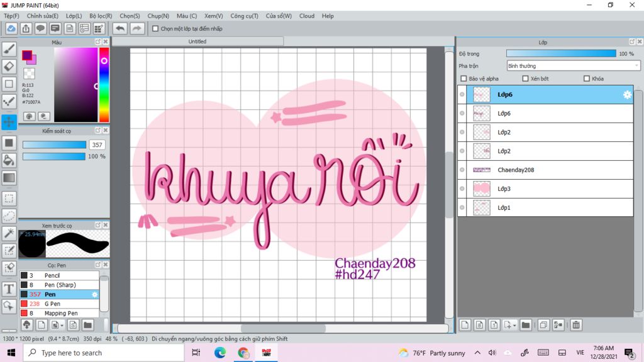Screen dimensions: 644x362
Task: Open the Bộ lọc(R) menu
Action: 101,16
